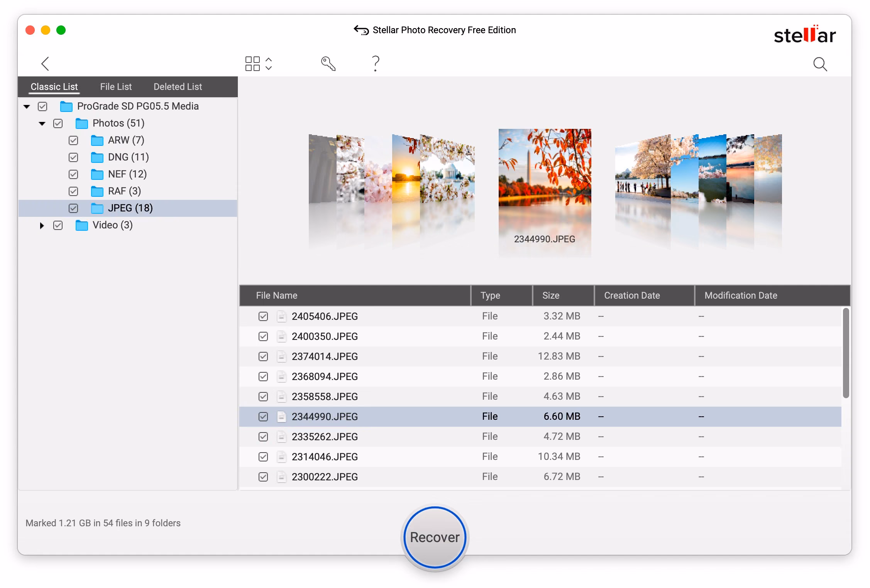Sort by Modification Date column header
This screenshot has height=588, width=870.
tap(772, 296)
